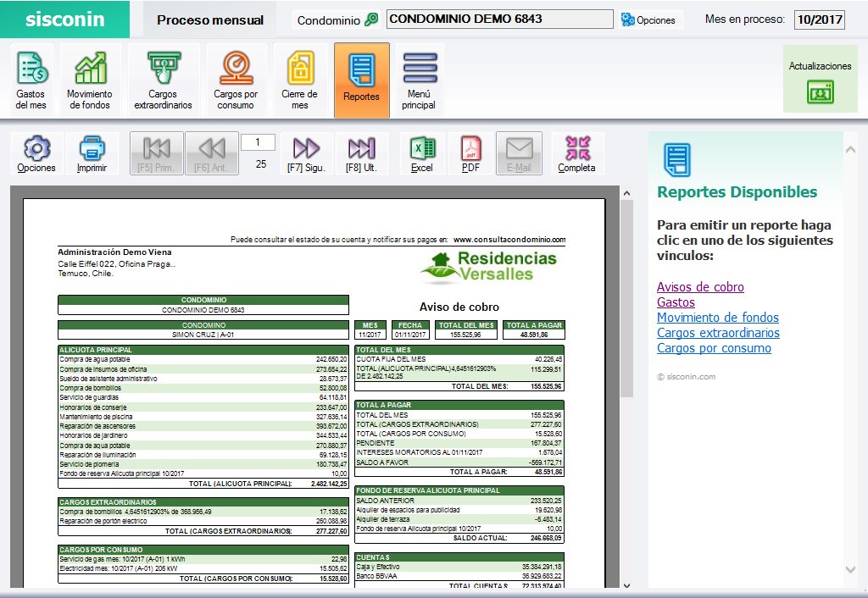The width and height of the screenshot is (868, 598).
Task: Print report with Imprimir button
Action: tap(92, 153)
